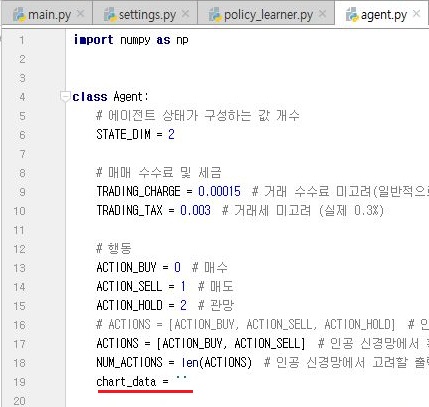Place cursor on 'import numpy as np'
The width and height of the screenshot is (429, 407).
click(x=131, y=40)
